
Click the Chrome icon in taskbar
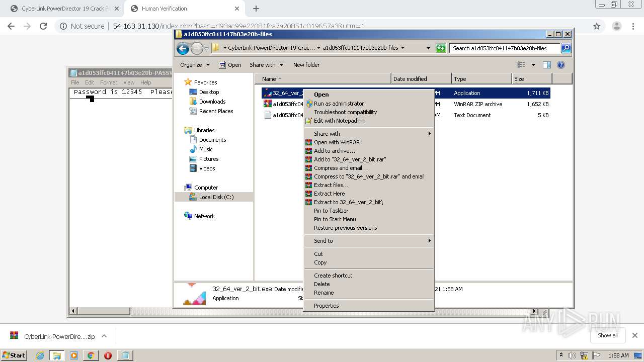tap(91, 355)
